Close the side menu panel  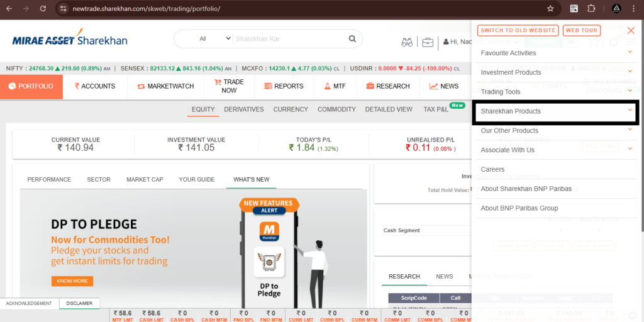(x=631, y=30)
